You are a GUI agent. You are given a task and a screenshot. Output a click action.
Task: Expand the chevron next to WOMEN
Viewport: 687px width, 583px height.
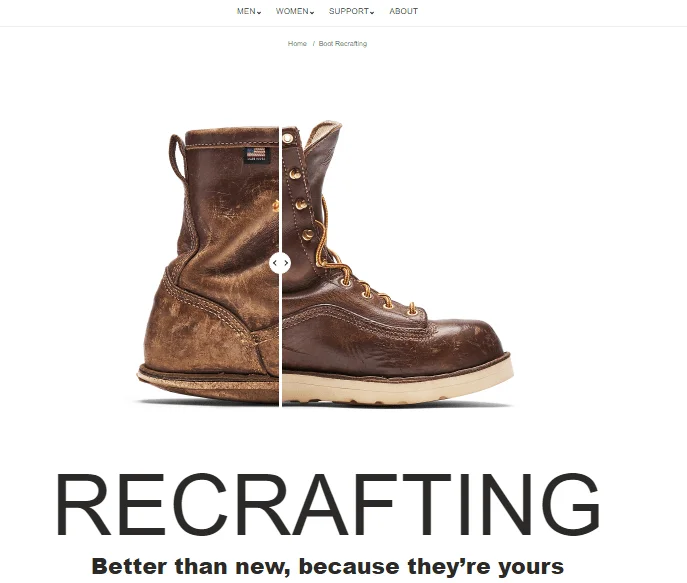pyautogui.click(x=312, y=13)
